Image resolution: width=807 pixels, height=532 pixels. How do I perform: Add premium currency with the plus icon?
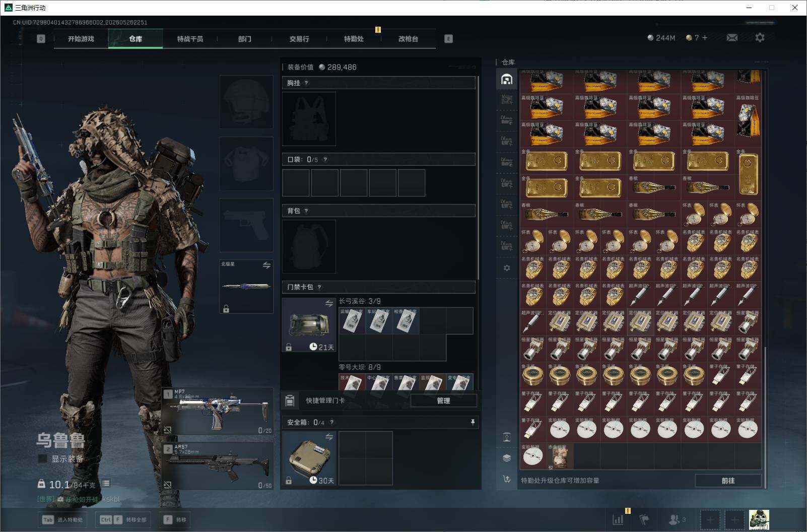(x=705, y=38)
